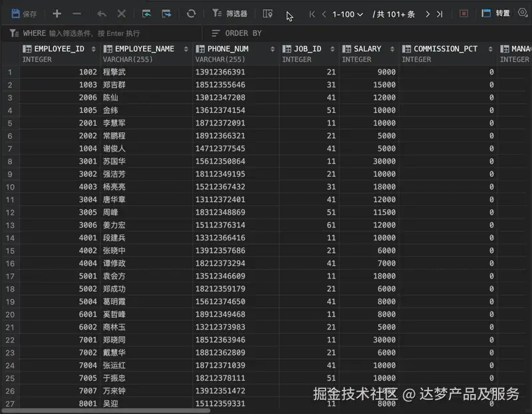Click name cell 强洁芳
The image size is (532, 414).
coord(146,174)
